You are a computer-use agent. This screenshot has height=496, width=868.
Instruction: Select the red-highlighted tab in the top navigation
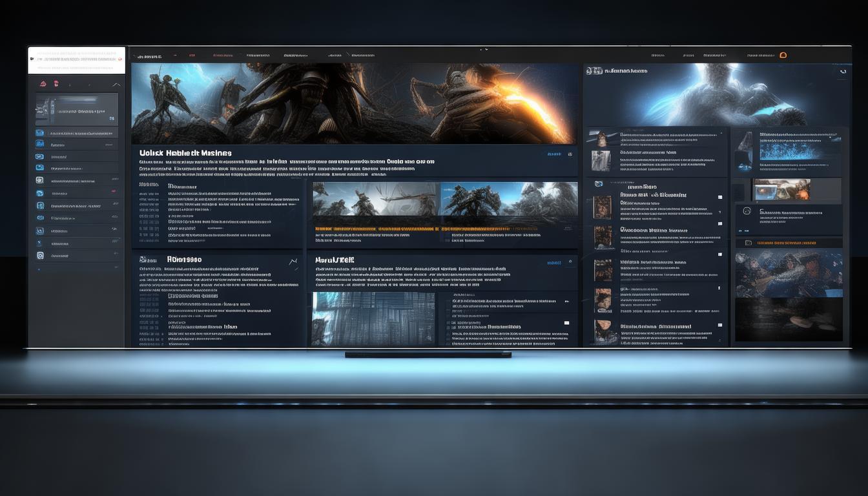click(x=192, y=56)
